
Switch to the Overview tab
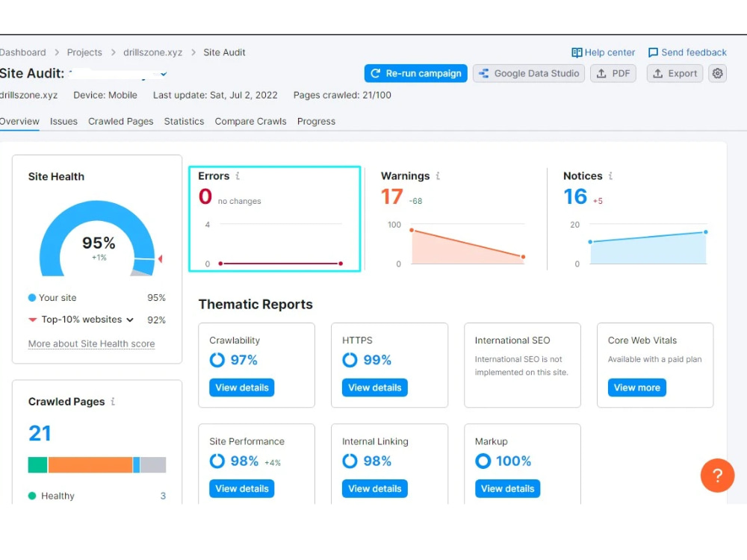click(x=19, y=122)
